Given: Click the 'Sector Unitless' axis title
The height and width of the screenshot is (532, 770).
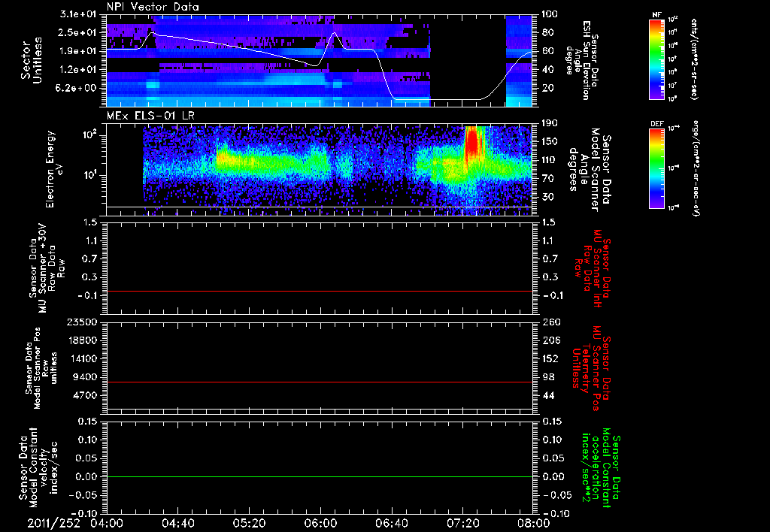Looking at the screenshot, I should click(31, 60).
